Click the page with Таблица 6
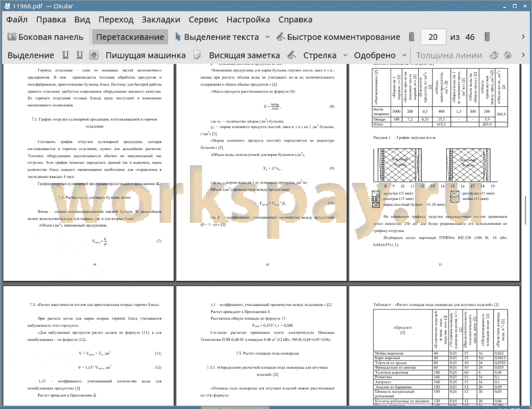This screenshot has width=532, height=409. tap(435, 346)
